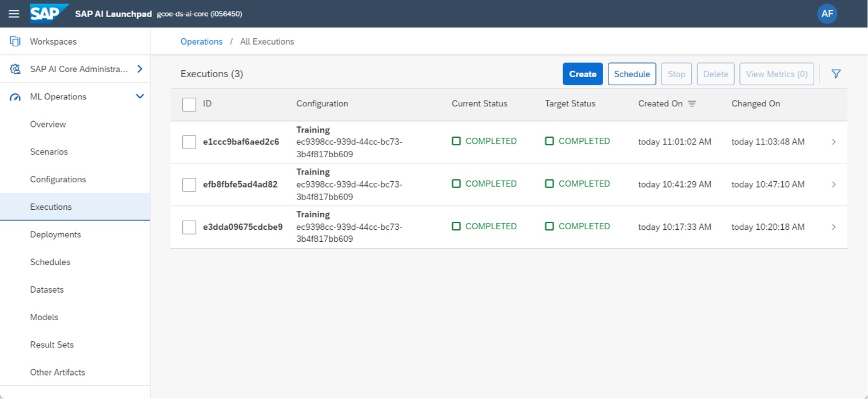The width and height of the screenshot is (868, 399).
Task: Click the Schedule button
Action: point(632,74)
